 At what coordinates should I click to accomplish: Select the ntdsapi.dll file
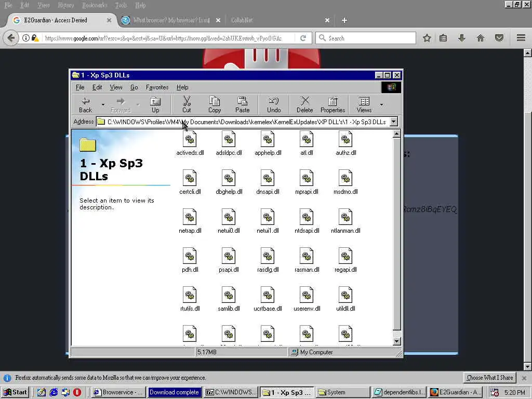coord(307,221)
